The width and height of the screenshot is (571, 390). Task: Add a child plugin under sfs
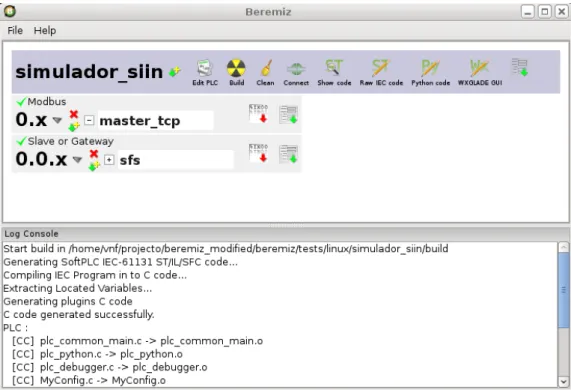point(94,166)
